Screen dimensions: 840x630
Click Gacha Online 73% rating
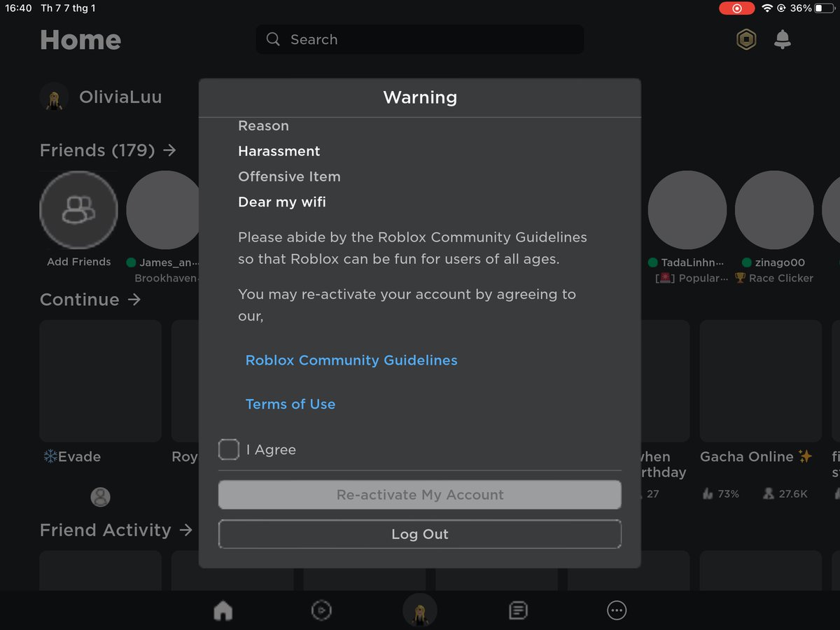[x=720, y=493]
